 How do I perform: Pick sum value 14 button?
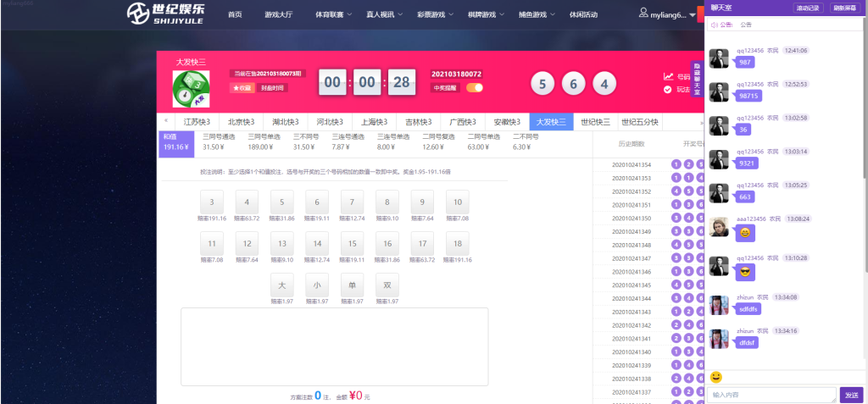pos(317,244)
